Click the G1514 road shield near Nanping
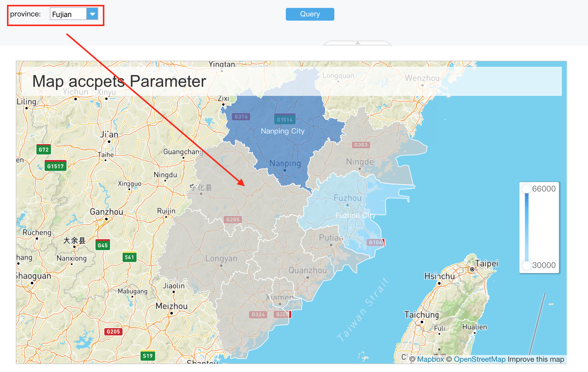588x372 pixels. pos(284,119)
